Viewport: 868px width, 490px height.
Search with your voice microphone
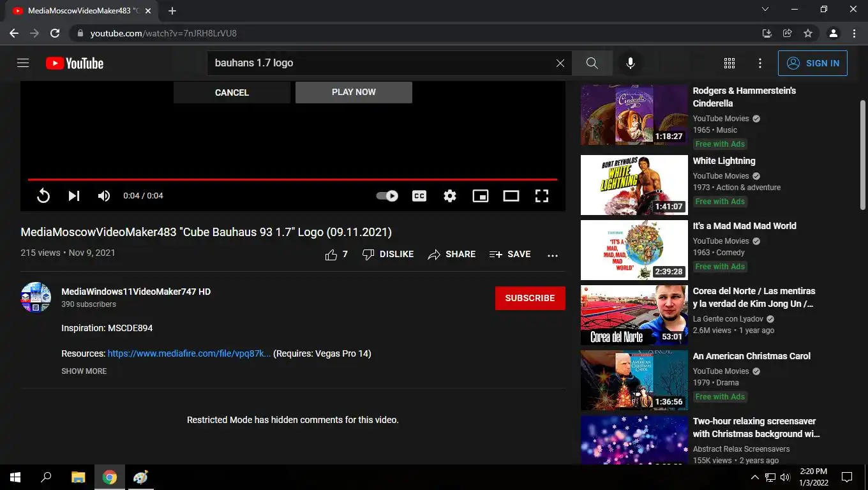point(631,63)
